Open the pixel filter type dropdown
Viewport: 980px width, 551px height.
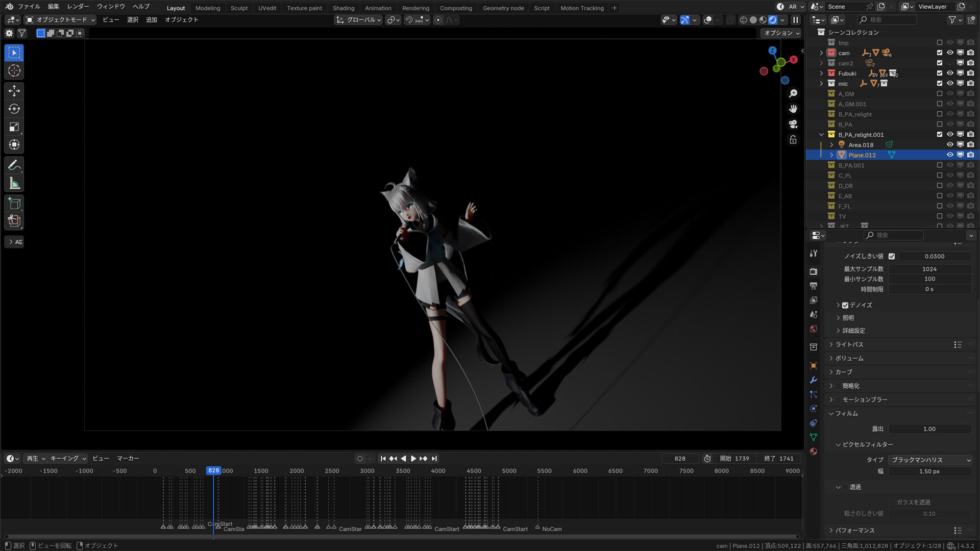click(x=930, y=460)
